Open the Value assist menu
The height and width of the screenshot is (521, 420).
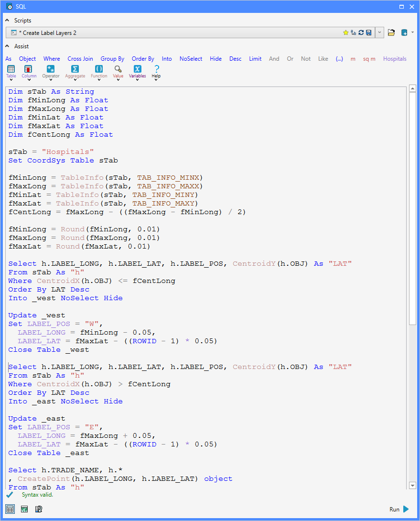(x=118, y=73)
